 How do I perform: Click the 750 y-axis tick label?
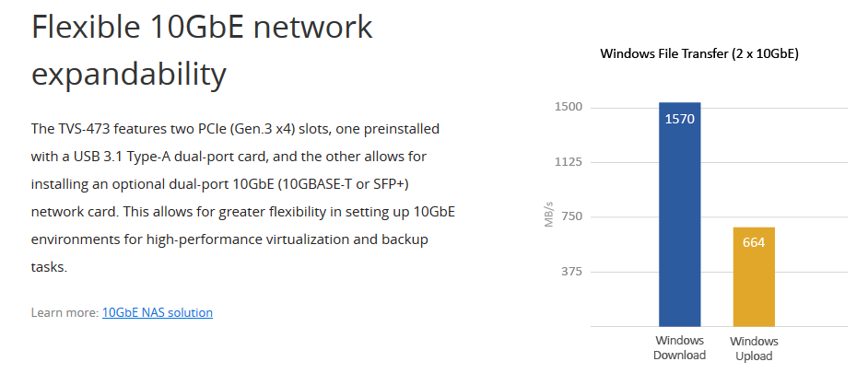(x=572, y=216)
